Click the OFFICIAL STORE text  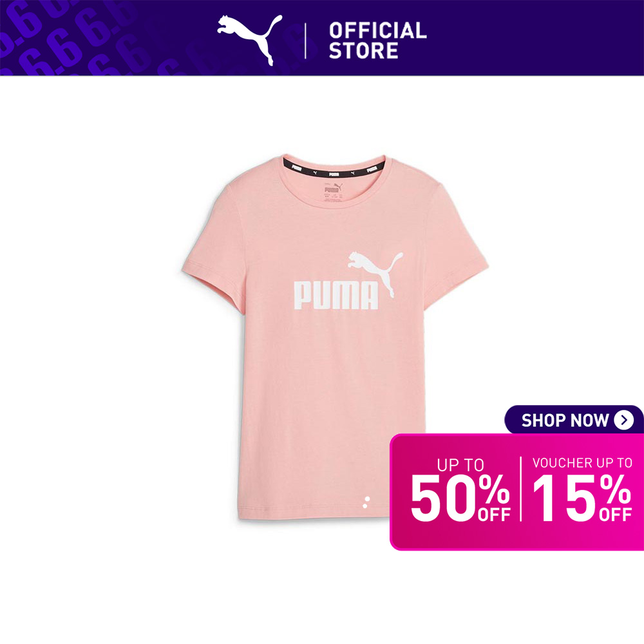377,41
